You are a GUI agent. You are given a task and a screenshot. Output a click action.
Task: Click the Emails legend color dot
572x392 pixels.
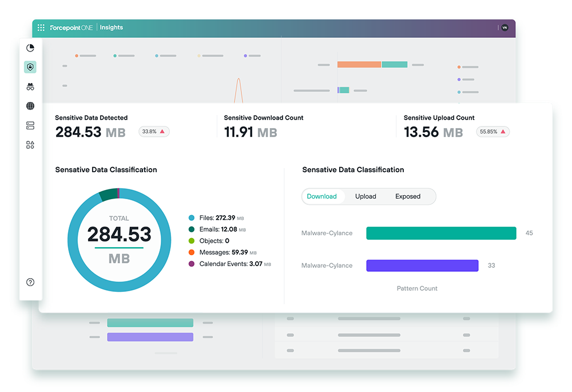[192, 229]
